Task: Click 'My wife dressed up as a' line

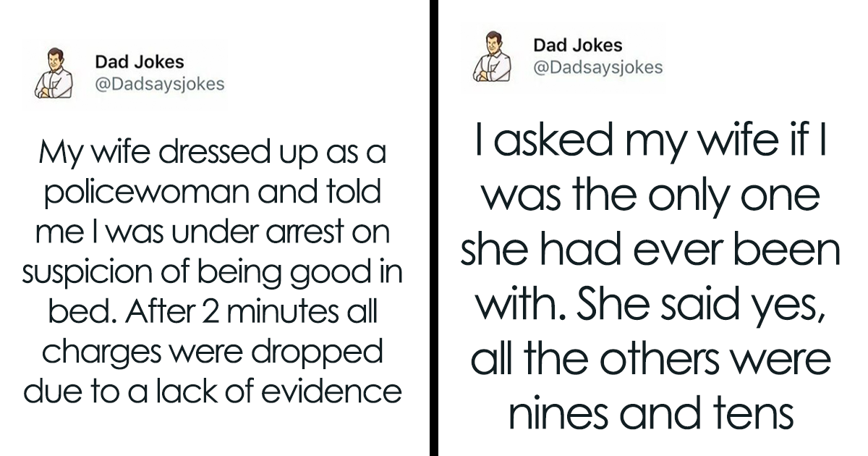Action: 213,154
